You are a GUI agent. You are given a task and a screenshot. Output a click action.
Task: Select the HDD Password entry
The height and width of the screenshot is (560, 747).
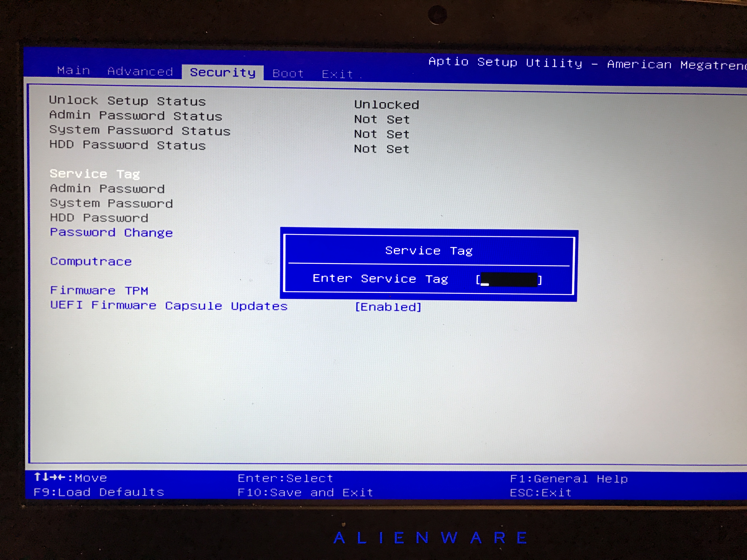click(99, 218)
